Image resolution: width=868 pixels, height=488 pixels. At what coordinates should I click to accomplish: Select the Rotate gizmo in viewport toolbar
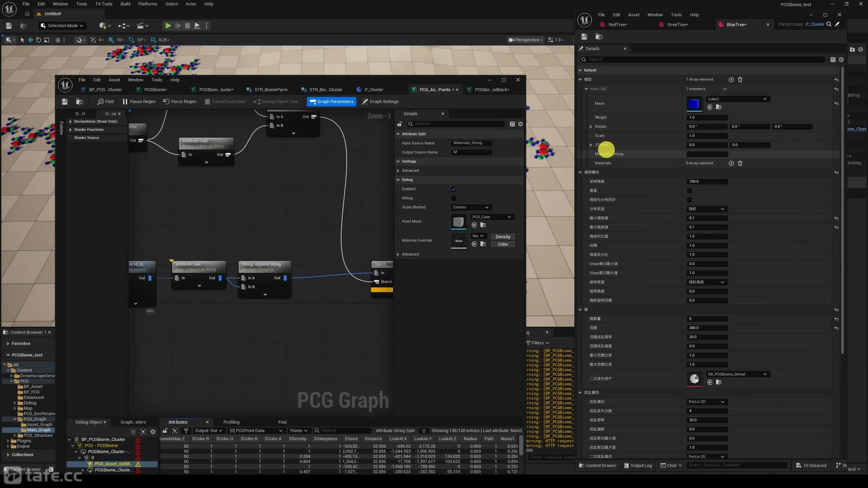point(39,40)
